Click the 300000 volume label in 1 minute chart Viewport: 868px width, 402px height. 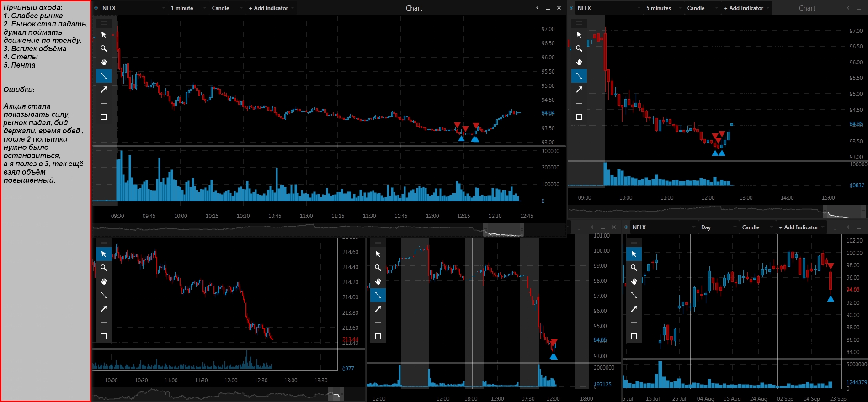point(550,151)
